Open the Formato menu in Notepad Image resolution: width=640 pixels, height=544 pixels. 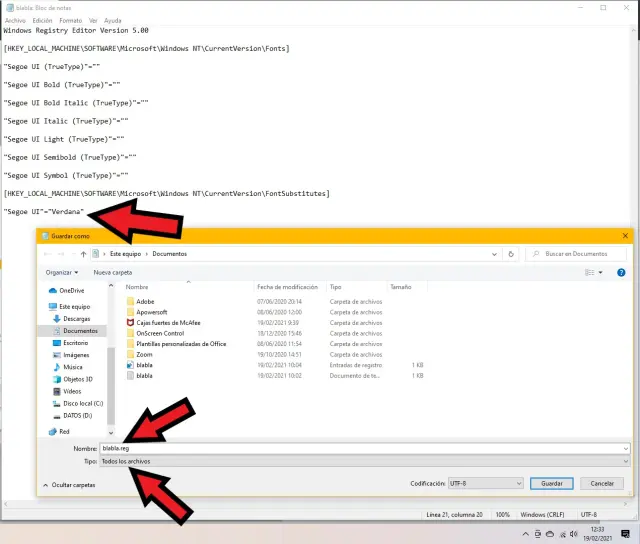pos(71,20)
